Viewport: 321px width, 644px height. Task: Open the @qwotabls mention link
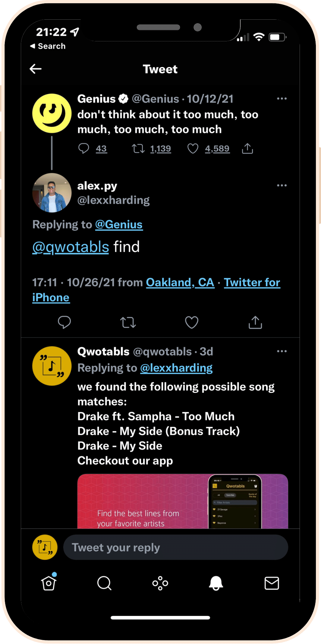tap(71, 247)
